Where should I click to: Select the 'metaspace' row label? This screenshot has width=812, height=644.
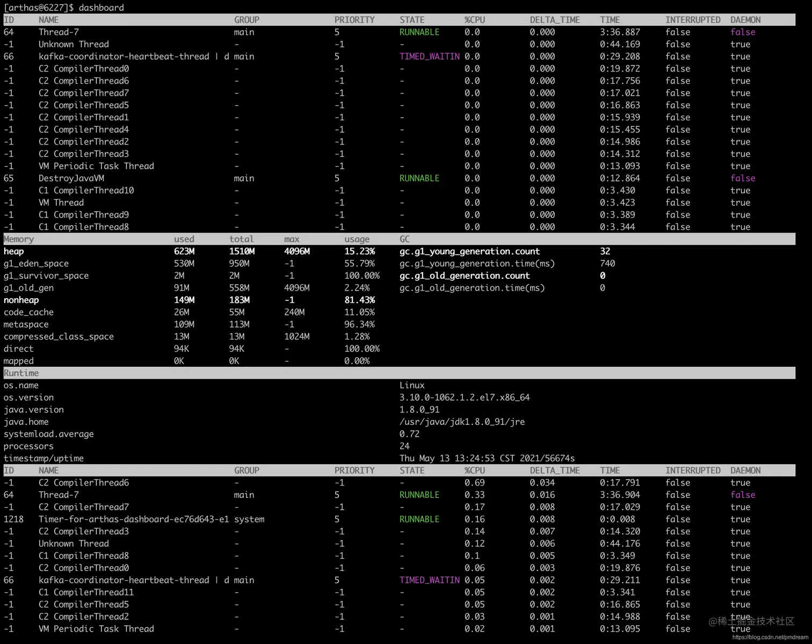26,324
